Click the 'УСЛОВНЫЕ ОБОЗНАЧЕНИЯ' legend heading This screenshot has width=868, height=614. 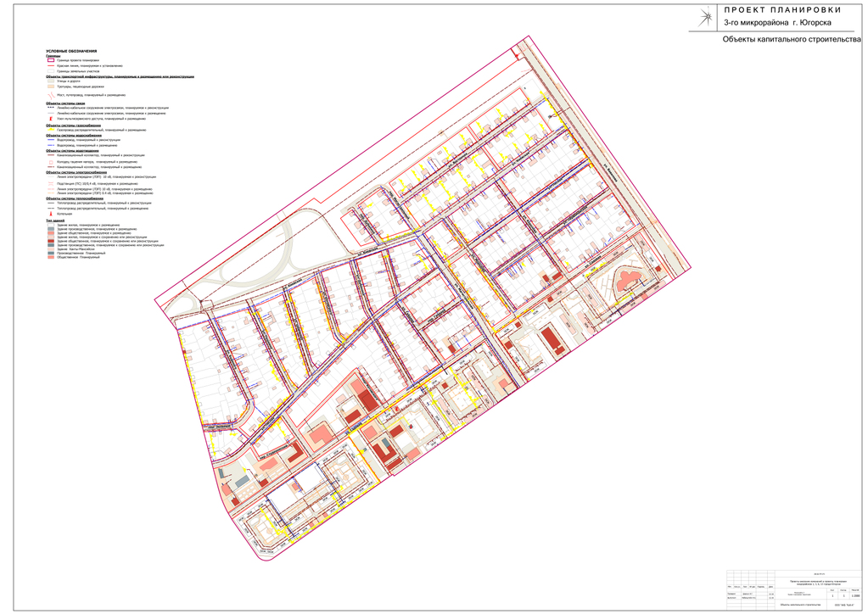tap(72, 52)
